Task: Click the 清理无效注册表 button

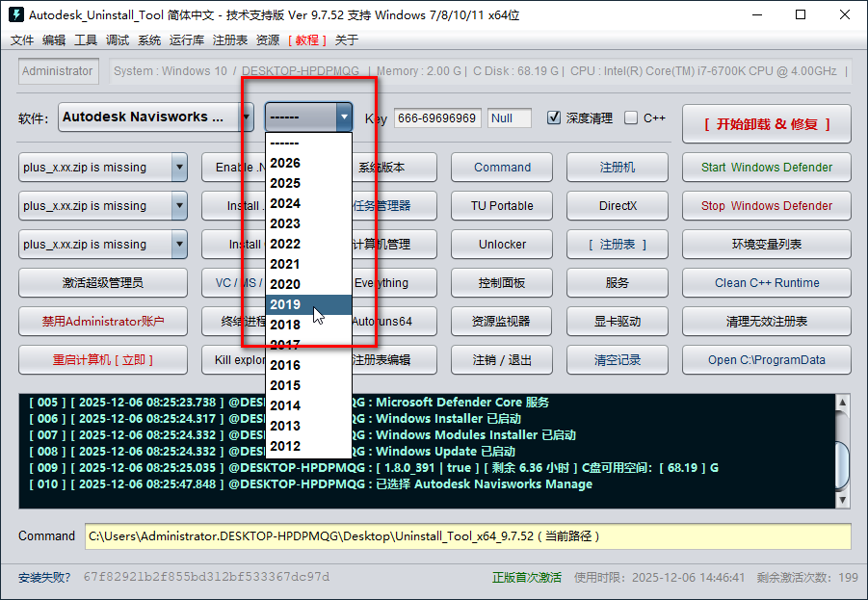Action: tap(767, 321)
